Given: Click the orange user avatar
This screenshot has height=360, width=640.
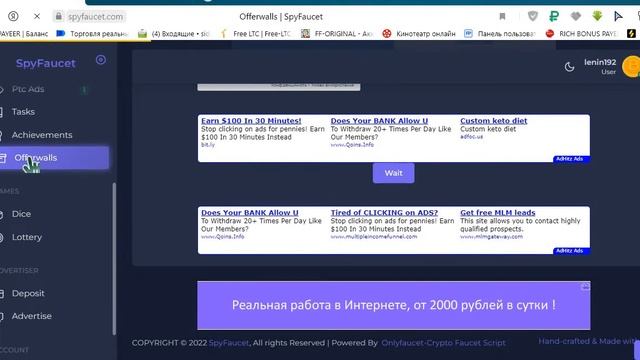Looking at the screenshot, I should [x=631, y=66].
